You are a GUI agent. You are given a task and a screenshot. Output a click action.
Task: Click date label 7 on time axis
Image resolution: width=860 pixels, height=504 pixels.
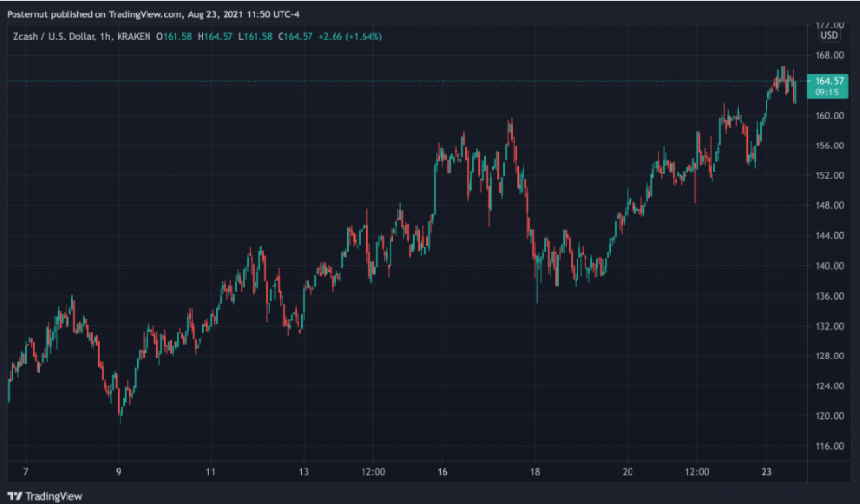pos(26,472)
